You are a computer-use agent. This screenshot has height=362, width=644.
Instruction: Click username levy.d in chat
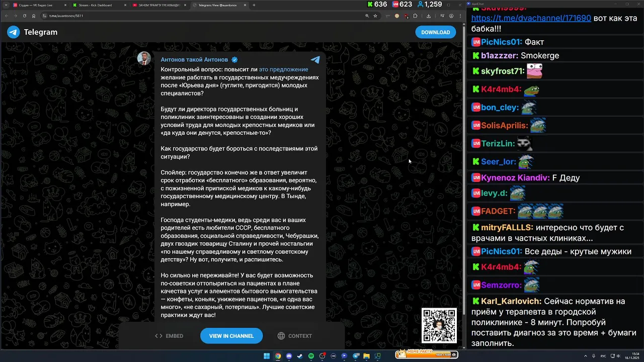(494, 194)
